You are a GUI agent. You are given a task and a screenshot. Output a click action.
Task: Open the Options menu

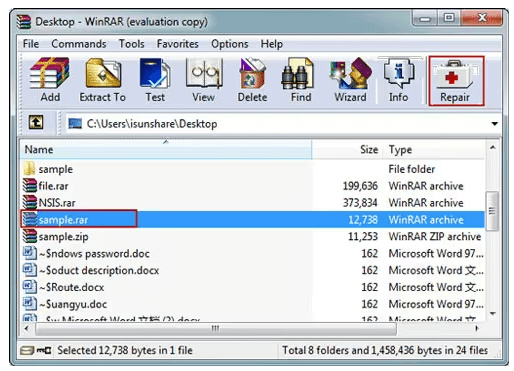coord(230,44)
